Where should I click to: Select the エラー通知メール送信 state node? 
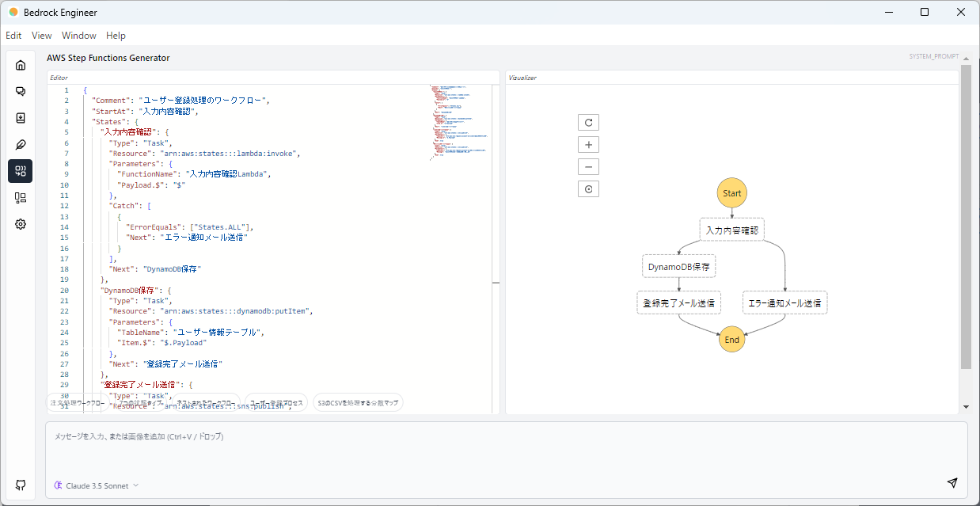click(785, 302)
